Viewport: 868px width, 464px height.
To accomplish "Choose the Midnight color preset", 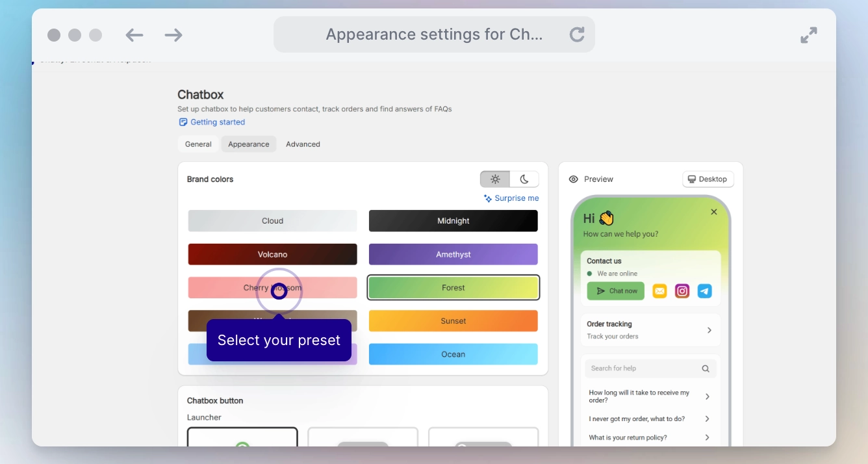I will pyautogui.click(x=453, y=221).
